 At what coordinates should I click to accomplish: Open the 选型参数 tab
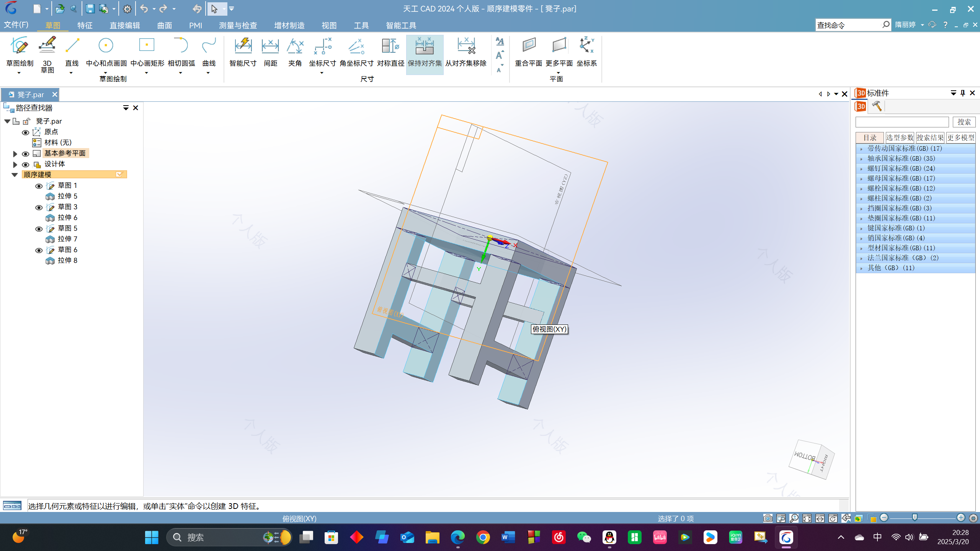(900, 137)
